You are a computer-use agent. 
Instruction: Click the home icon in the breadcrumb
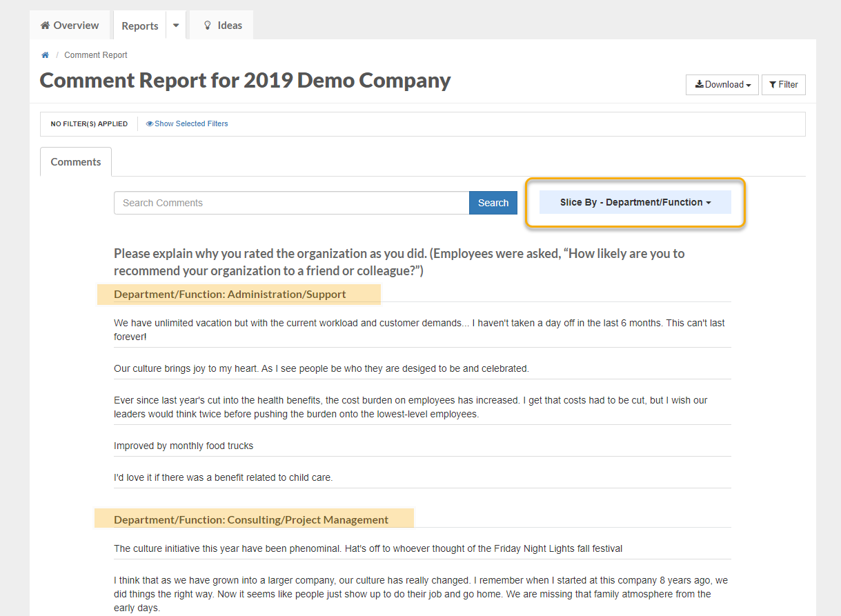click(45, 55)
